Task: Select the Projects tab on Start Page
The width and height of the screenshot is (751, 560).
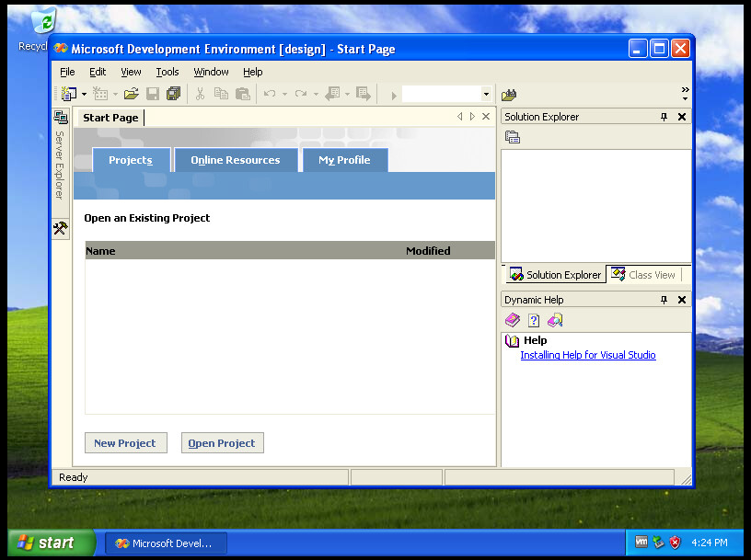Action: tap(131, 160)
